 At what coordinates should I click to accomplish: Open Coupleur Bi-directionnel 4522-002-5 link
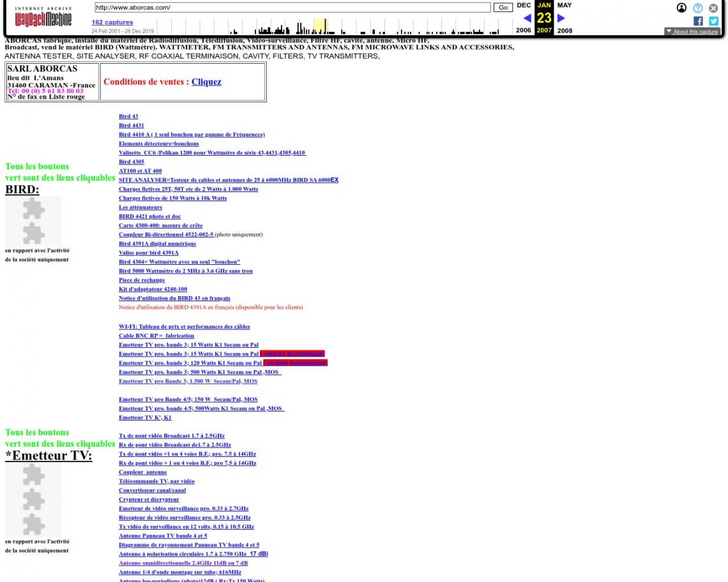tap(166, 235)
